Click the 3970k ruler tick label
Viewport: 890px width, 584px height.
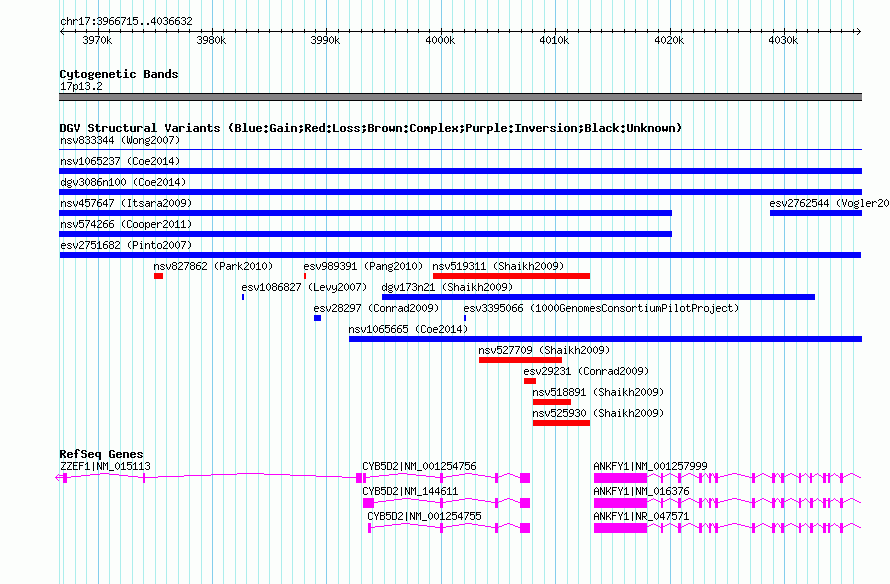point(97,40)
